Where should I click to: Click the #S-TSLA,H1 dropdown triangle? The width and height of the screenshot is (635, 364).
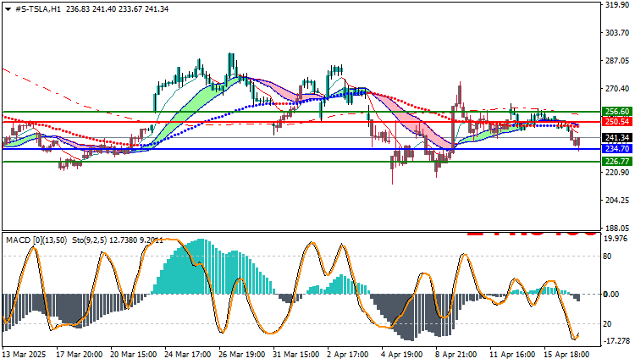(x=8, y=9)
